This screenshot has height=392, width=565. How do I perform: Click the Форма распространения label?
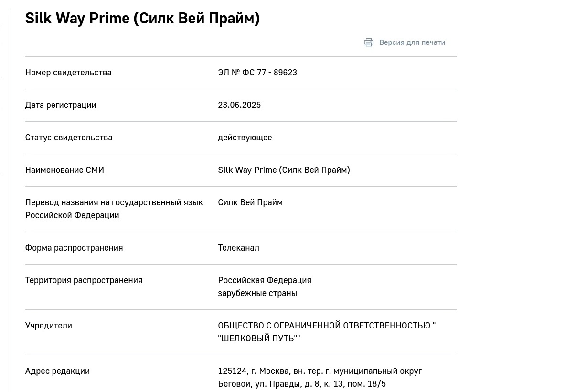74,248
